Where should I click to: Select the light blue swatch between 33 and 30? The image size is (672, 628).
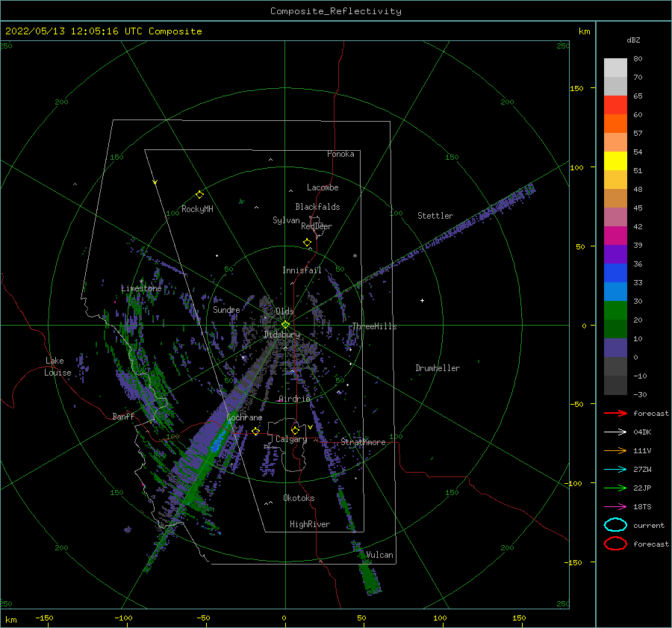615,292
